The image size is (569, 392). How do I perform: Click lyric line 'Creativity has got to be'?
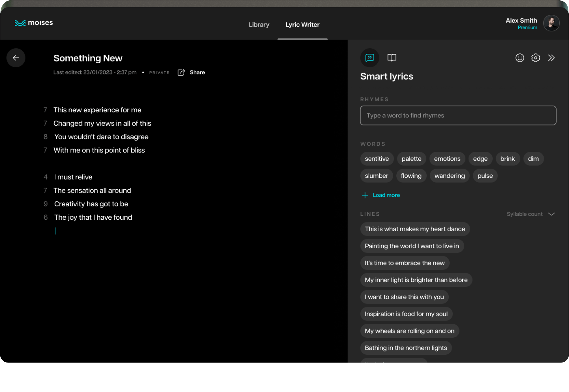click(x=91, y=204)
